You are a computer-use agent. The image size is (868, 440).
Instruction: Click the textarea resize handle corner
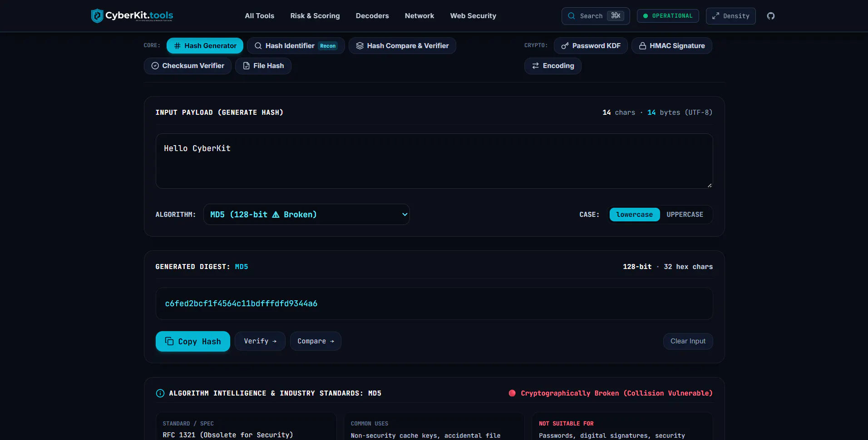pos(710,185)
